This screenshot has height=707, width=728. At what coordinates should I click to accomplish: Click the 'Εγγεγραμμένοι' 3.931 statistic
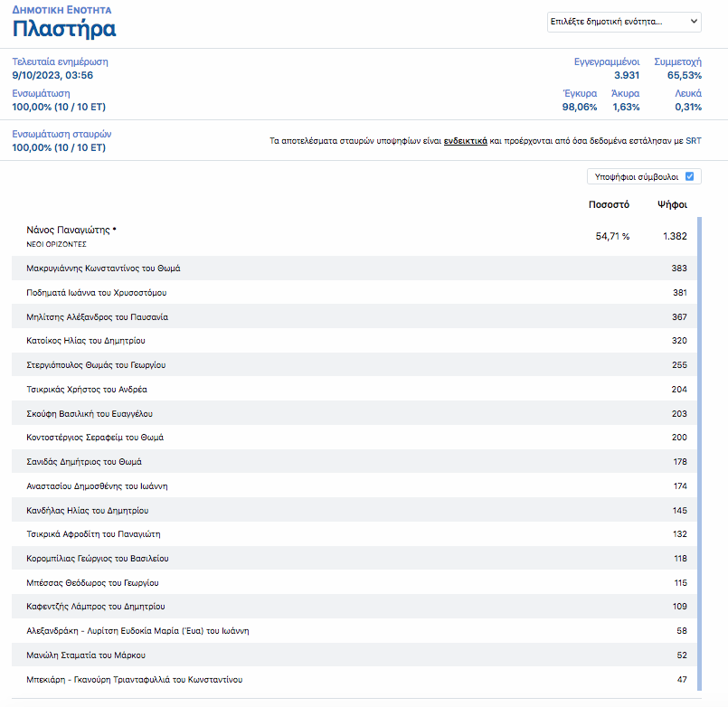click(607, 69)
